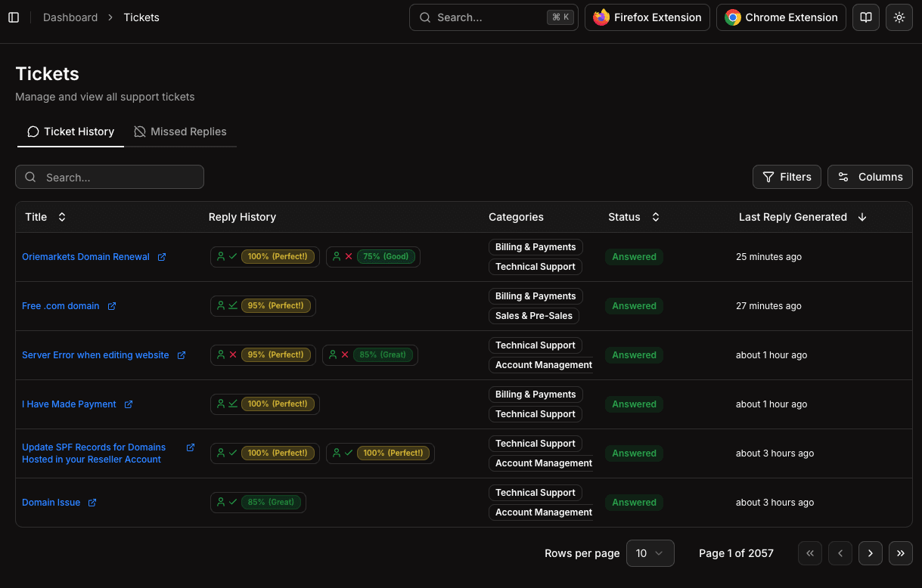Toggle the sidebar panel icon
Viewport: 922px width, 588px height.
tap(14, 17)
